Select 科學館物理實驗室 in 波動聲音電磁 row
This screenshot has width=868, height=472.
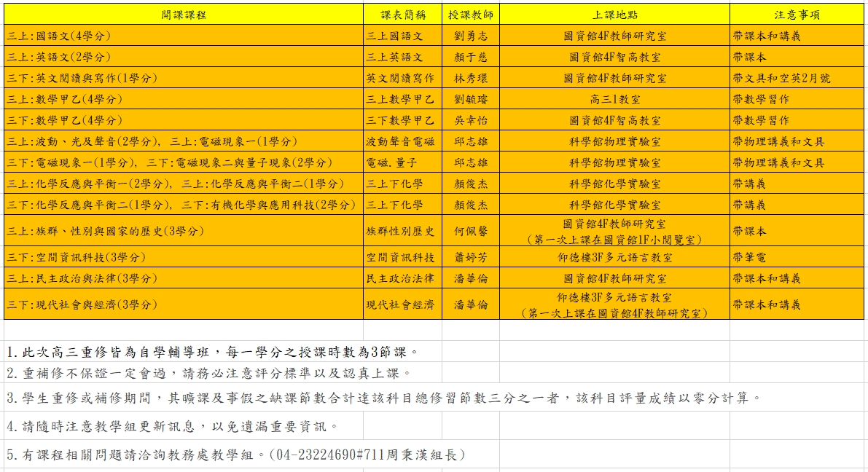point(614,141)
